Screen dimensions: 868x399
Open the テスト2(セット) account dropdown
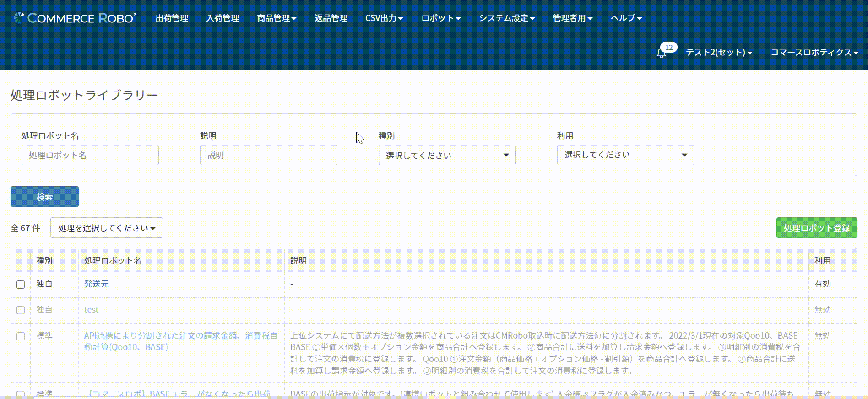[719, 52]
